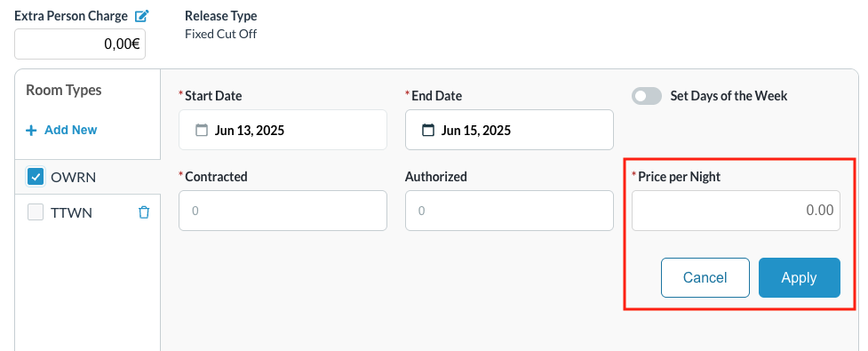Click the End Date calendar icon
Viewport: 868px width, 351px height.
[428, 130]
